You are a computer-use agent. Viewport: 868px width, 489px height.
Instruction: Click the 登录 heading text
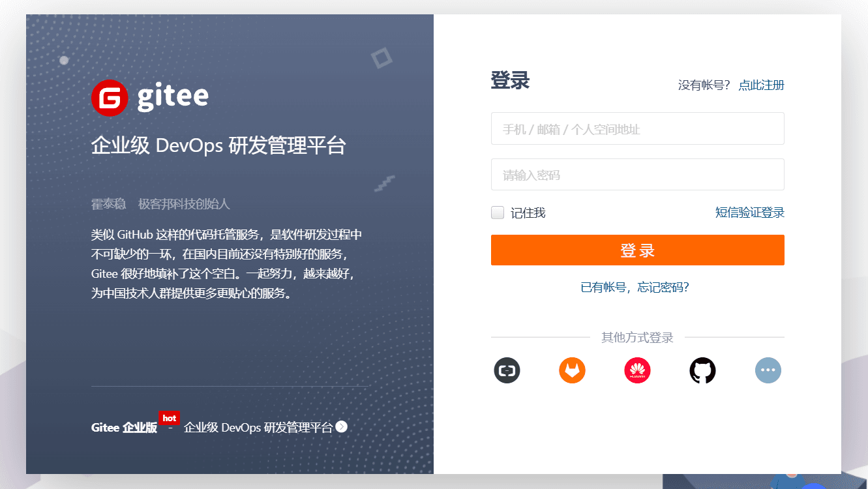[510, 81]
